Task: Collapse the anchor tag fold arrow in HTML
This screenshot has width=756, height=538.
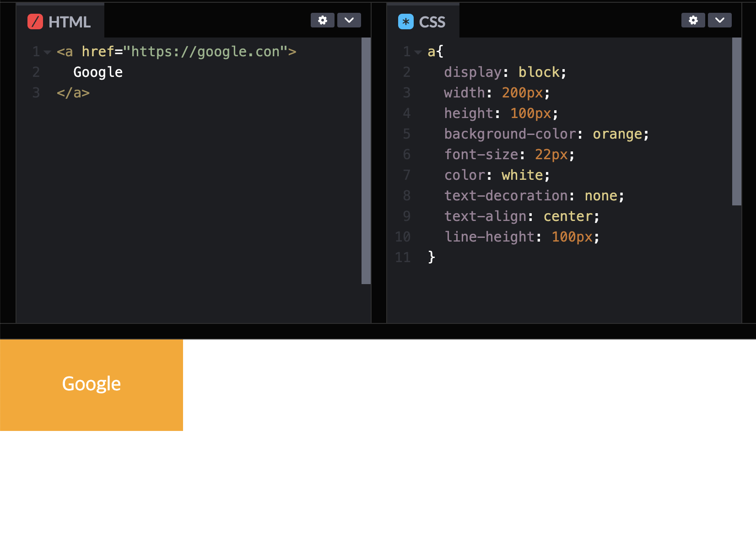Action: 47,53
